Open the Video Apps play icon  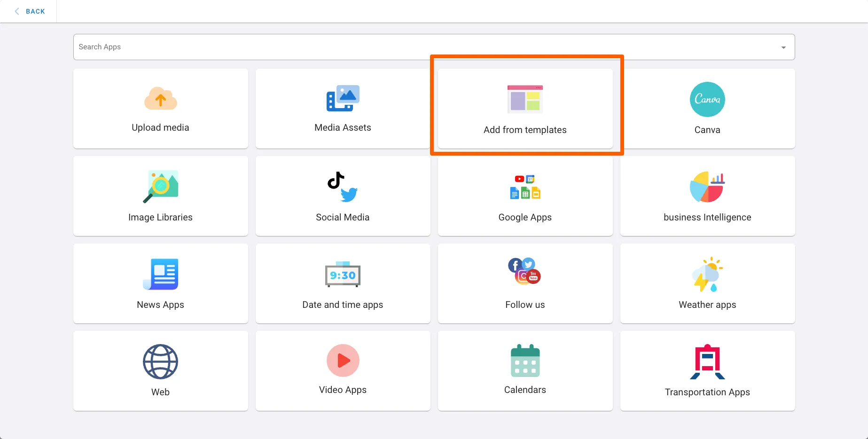pos(343,361)
